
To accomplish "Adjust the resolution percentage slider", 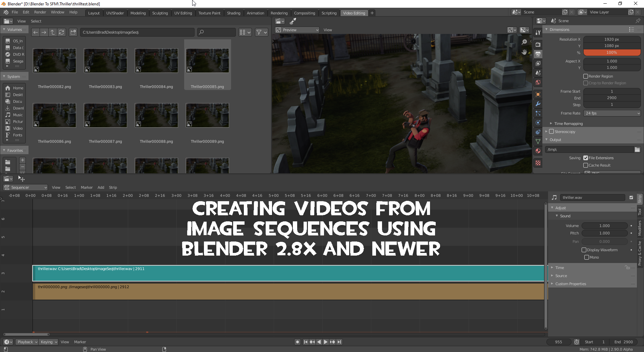I will [612, 52].
